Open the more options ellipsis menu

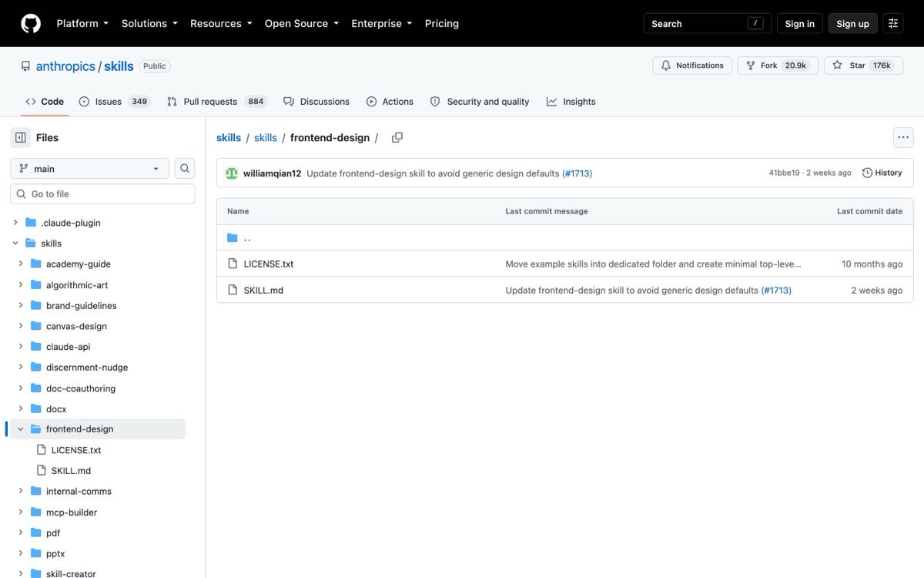(x=903, y=138)
